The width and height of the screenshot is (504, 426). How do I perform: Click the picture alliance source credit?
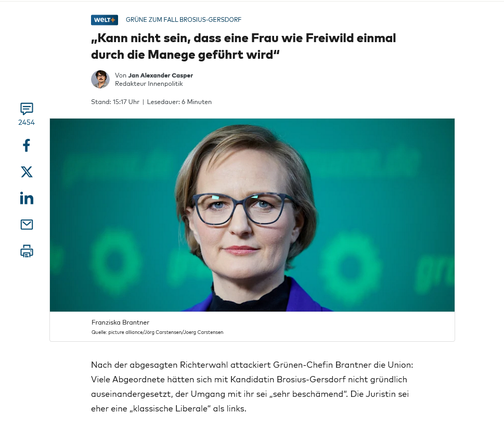pyautogui.click(x=157, y=332)
